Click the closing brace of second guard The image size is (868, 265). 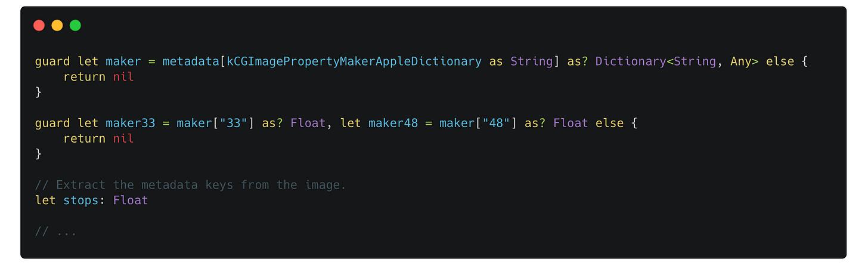pos(39,155)
